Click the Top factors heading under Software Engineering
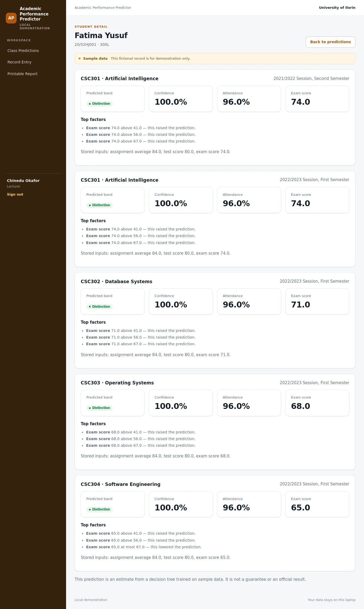 click(x=93, y=525)
